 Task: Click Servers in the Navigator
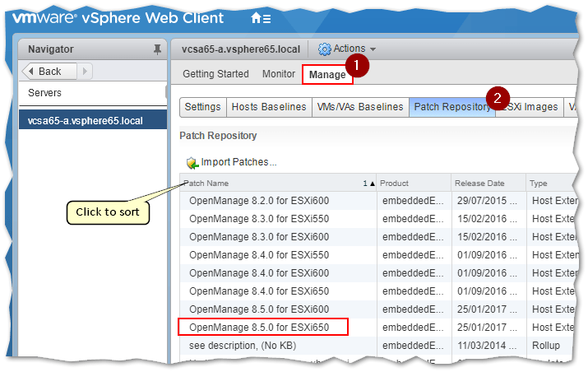coord(44,93)
